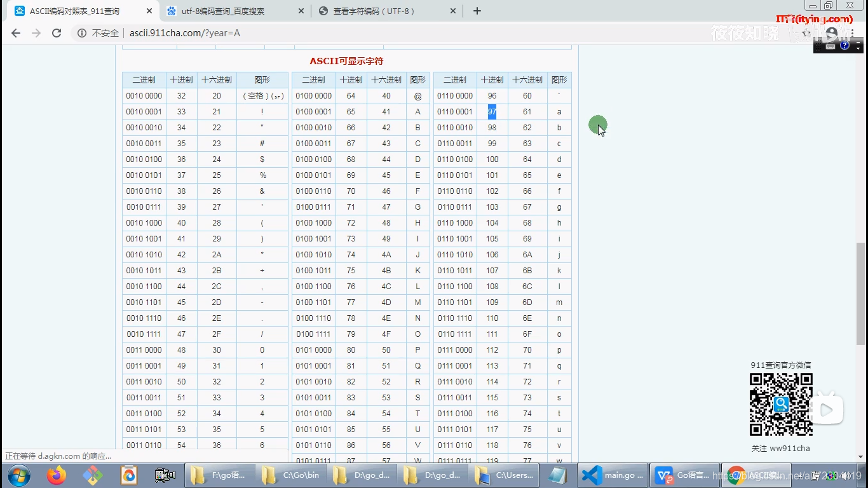Click the decimal cell 100
Viewport: 868px width, 488px height.
492,159
